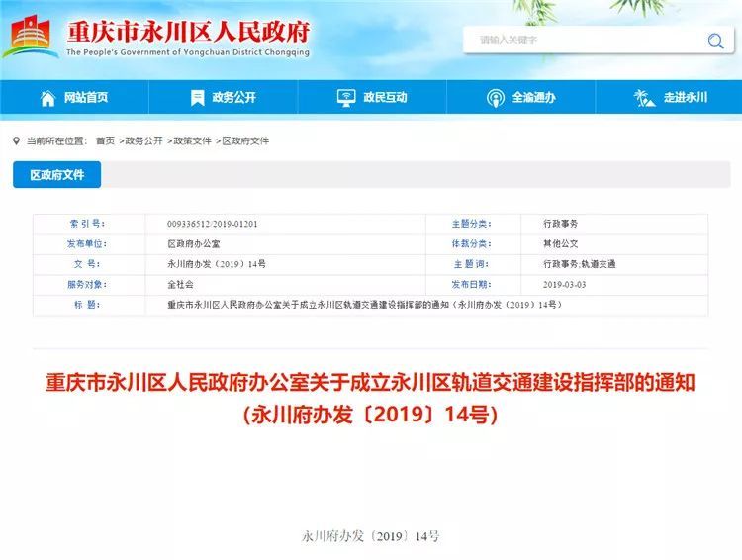Select index number 009336512/2019-01201
The width and height of the screenshot is (742, 560).
pyautogui.click(x=213, y=224)
